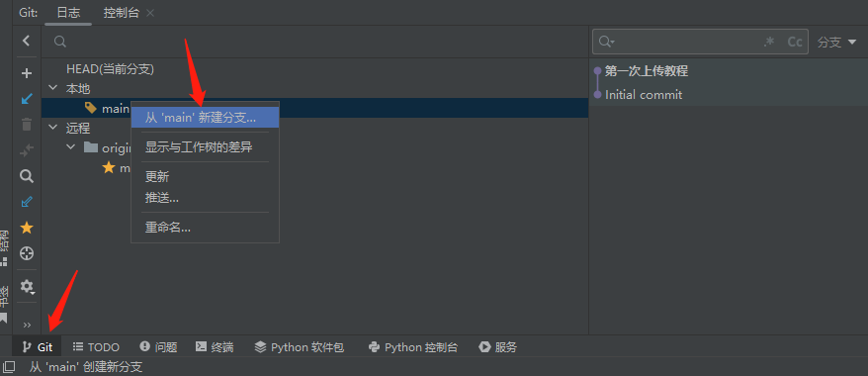This screenshot has width=868, height=376.
Task: Collapse the branches panel with the back arrow
Action: click(x=26, y=41)
